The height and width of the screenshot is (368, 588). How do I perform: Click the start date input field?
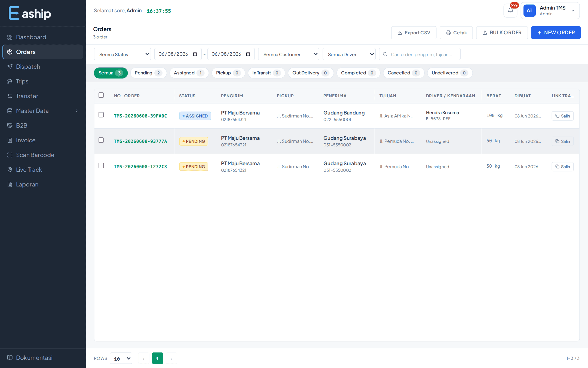pos(178,54)
